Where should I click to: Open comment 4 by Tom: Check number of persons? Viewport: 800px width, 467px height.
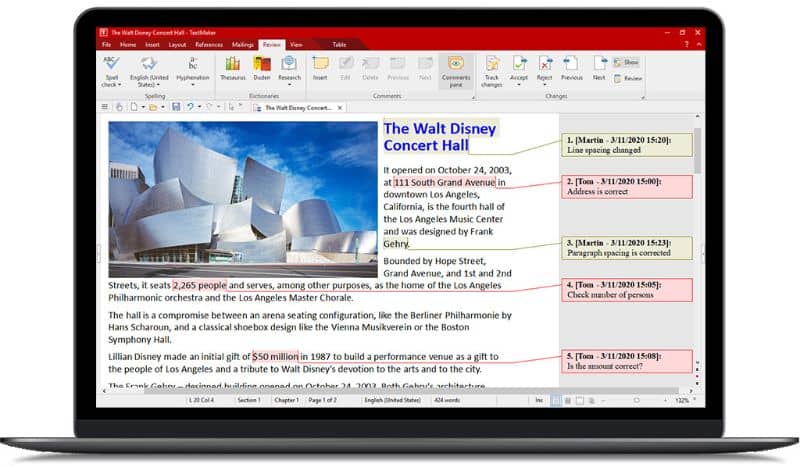[627, 290]
